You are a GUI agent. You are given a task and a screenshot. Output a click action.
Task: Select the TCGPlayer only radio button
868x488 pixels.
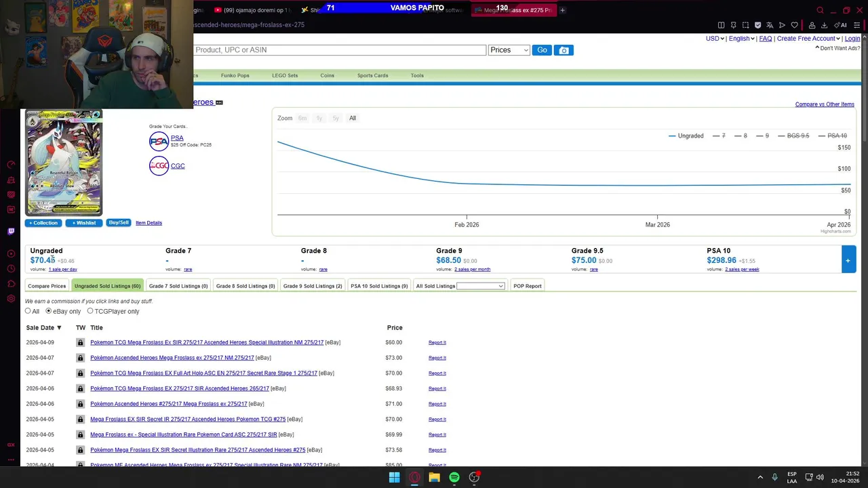click(x=90, y=311)
